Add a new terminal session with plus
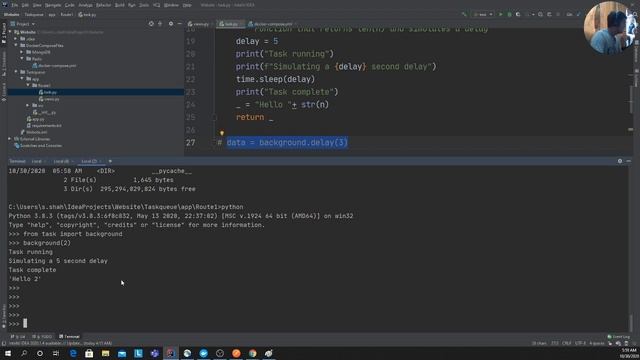Image resolution: width=640 pixels, height=360 pixels. pyautogui.click(x=110, y=161)
